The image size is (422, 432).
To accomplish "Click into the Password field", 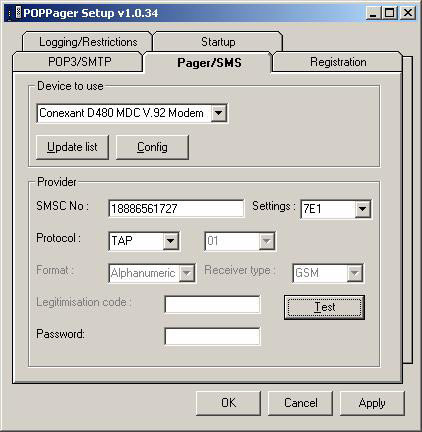I will (212, 336).
